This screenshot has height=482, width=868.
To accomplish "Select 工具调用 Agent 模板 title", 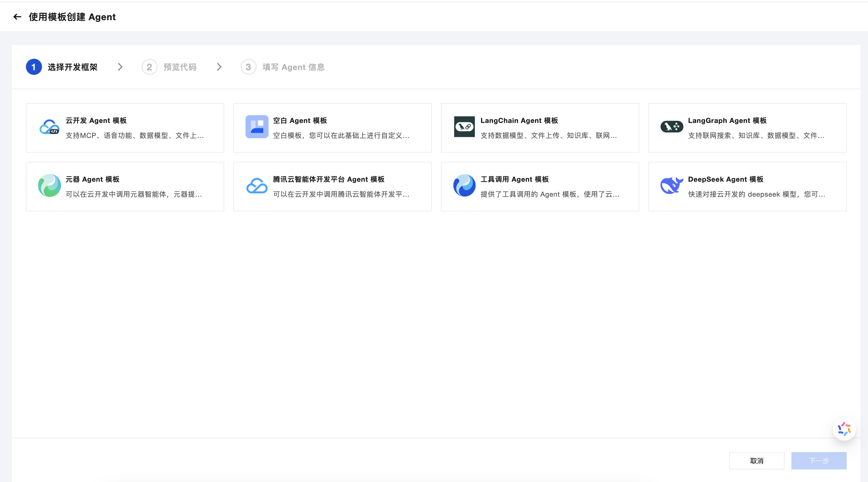I will 515,179.
